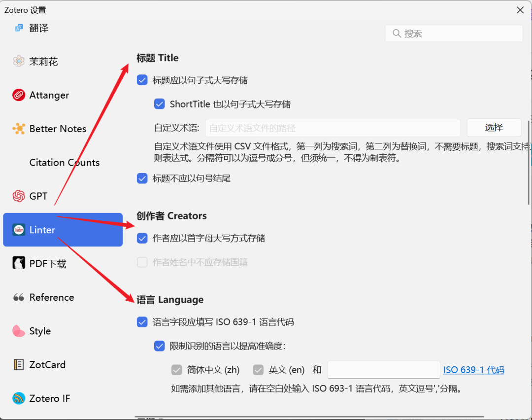Open the Reference quote-mark icon
532x420 pixels.
(x=19, y=297)
